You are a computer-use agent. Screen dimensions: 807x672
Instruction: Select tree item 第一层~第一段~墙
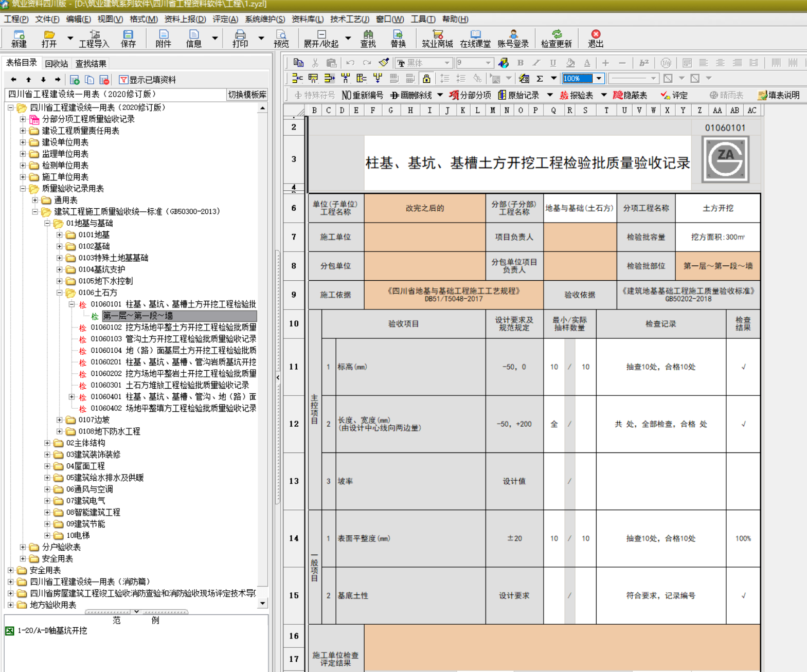[179, 316]
